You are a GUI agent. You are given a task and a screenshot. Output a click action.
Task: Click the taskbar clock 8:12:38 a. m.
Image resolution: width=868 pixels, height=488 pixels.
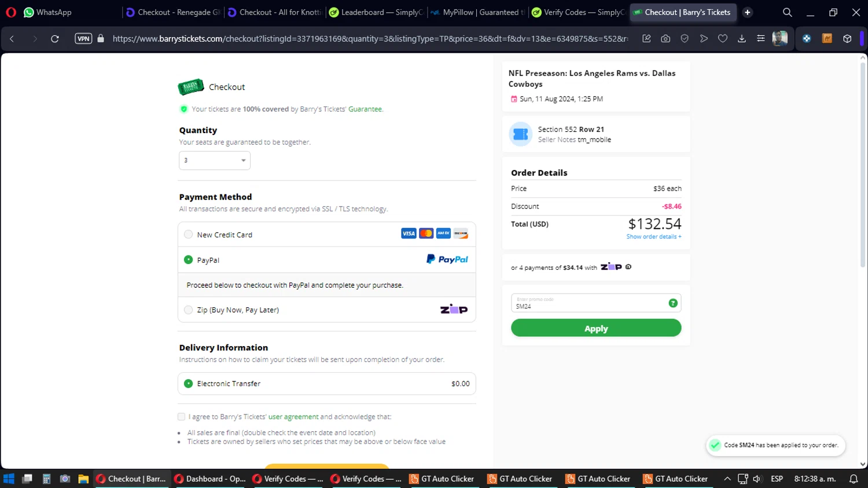815,479
